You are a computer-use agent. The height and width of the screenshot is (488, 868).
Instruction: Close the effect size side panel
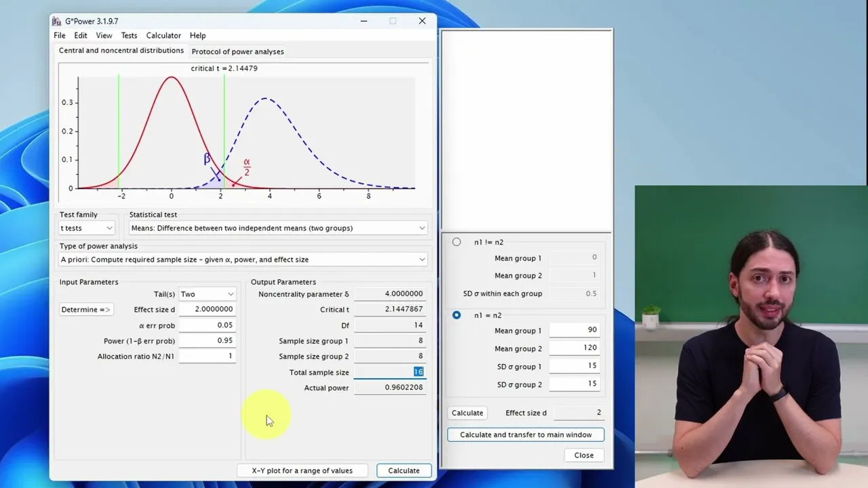pyautogui.click(x=584, y=455)
